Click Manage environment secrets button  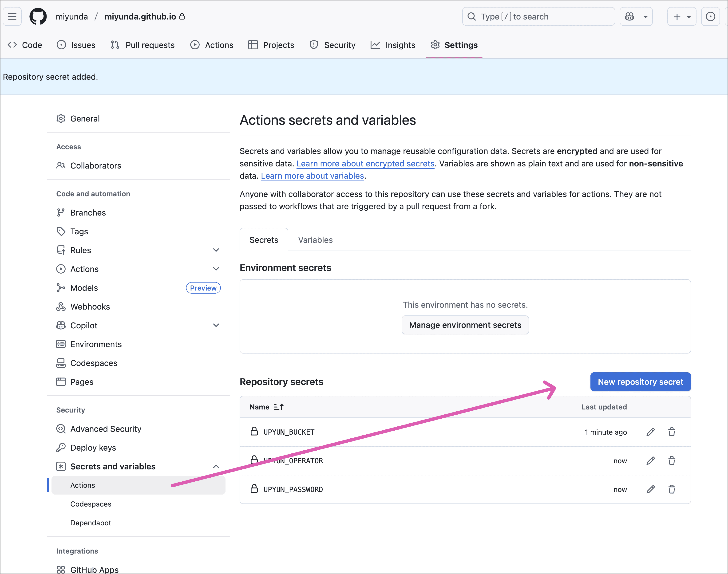pyautogui.click(x=465, y=325)
